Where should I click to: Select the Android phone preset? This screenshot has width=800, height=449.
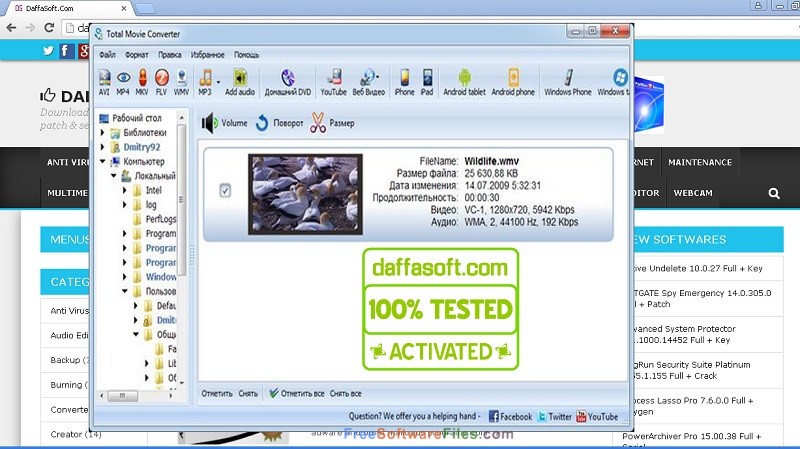[x=513, y=82]
